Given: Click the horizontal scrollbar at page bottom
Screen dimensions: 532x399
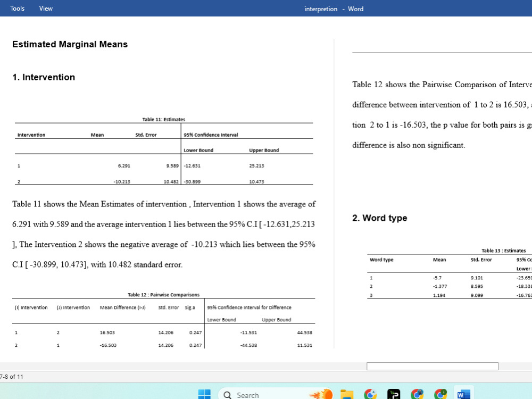Looking at the screenshot, I should (x=432, y=366).
